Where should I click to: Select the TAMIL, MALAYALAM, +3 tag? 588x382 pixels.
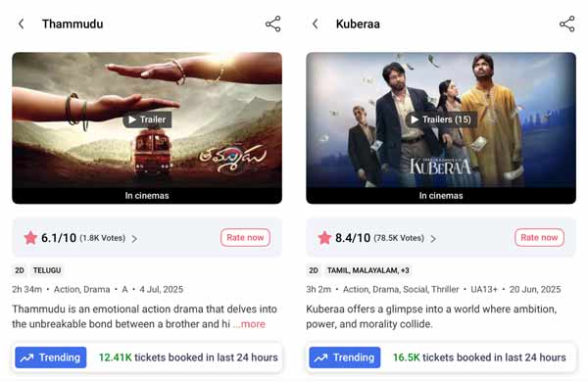point(367,270)
